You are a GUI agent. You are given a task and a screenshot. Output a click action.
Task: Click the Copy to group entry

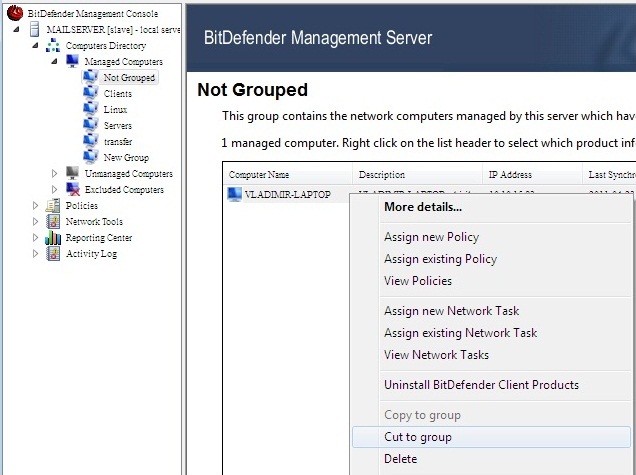[491, 415]
